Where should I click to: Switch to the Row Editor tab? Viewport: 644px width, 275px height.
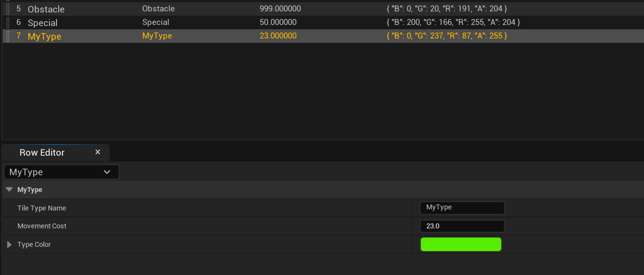point(42,152)
